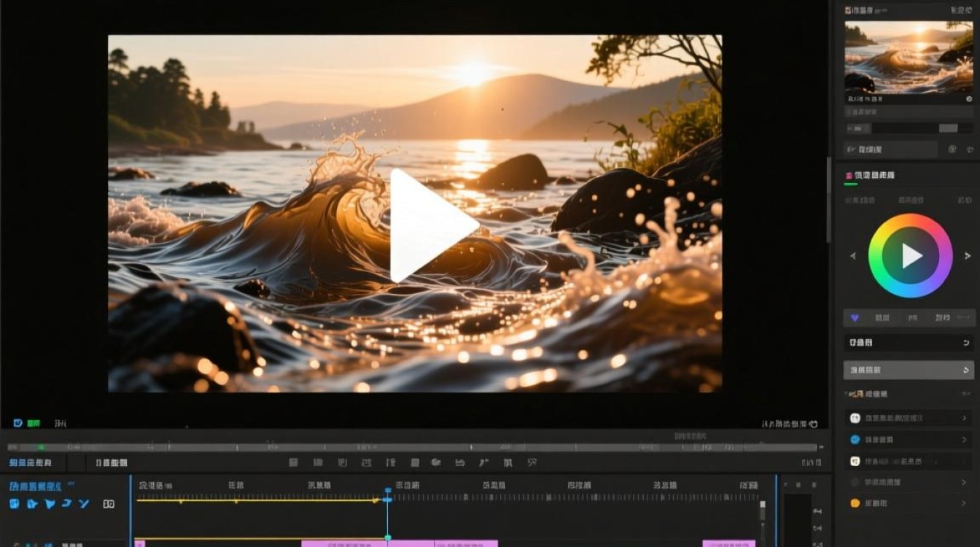The width and height of the screenshot is (980, 547).
Task: Click the left arrow beside the color wheel
Action: (853, 256)
